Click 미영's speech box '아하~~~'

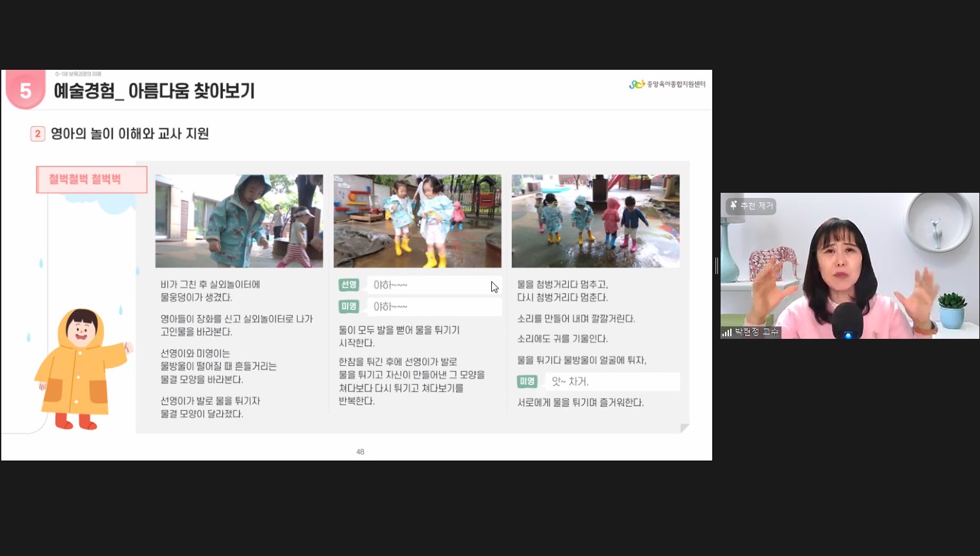coord(434,307)
